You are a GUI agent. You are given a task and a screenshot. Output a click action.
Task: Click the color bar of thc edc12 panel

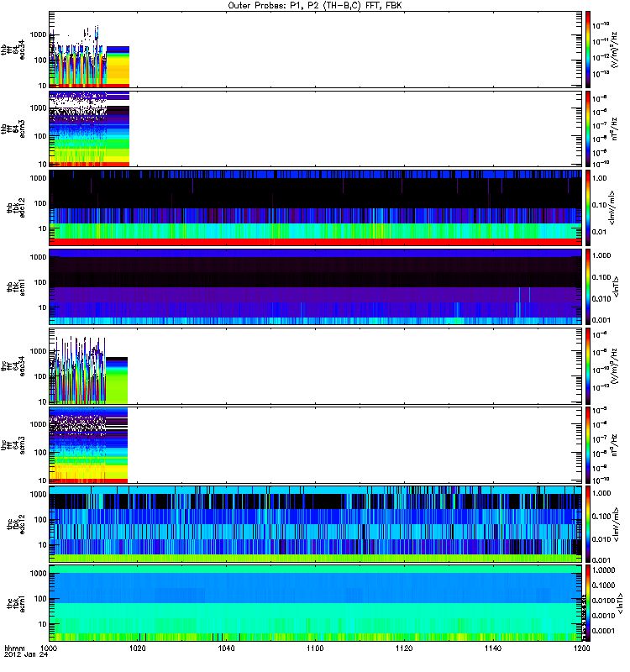588,524
